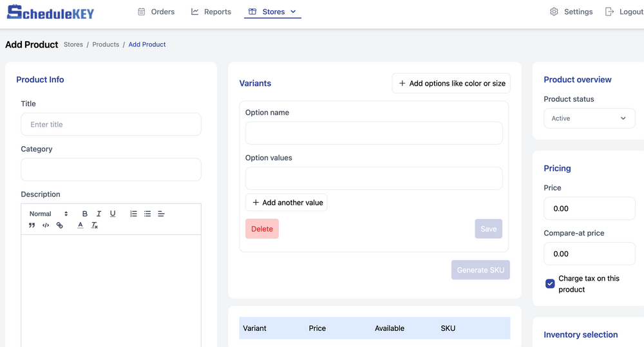Clear formatting with the Tx icon

point(94,225)
